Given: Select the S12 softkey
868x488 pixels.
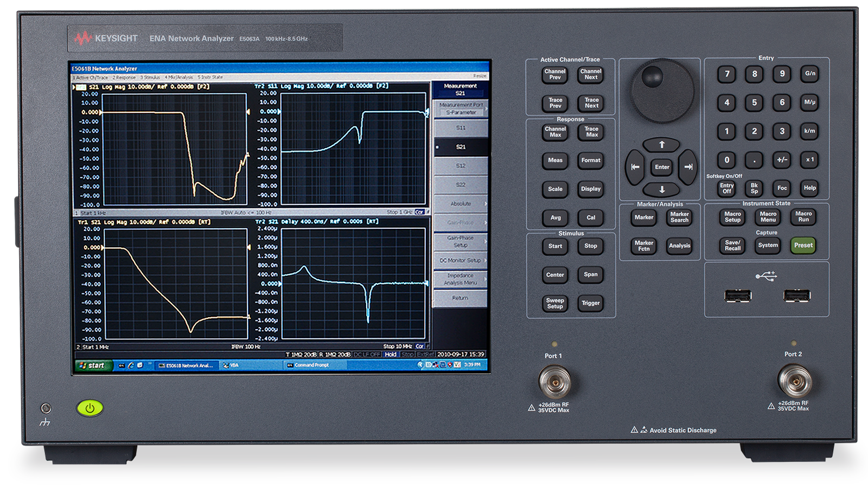Looking at the screenshot, I should click(x=460, y=166).
